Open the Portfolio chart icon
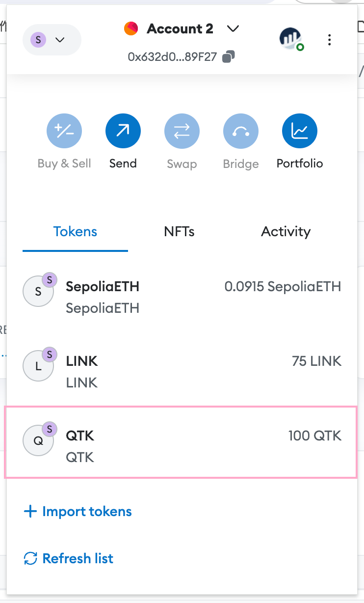 pos(300,131)
